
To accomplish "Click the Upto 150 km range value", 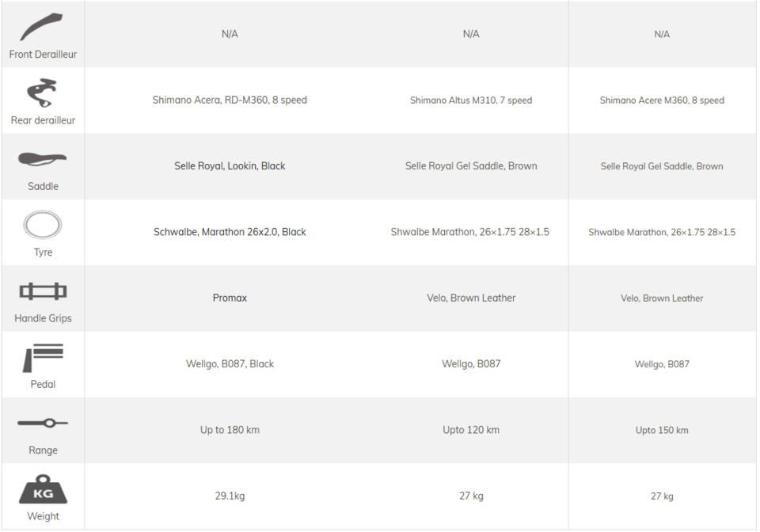I will tap(662, 431).
